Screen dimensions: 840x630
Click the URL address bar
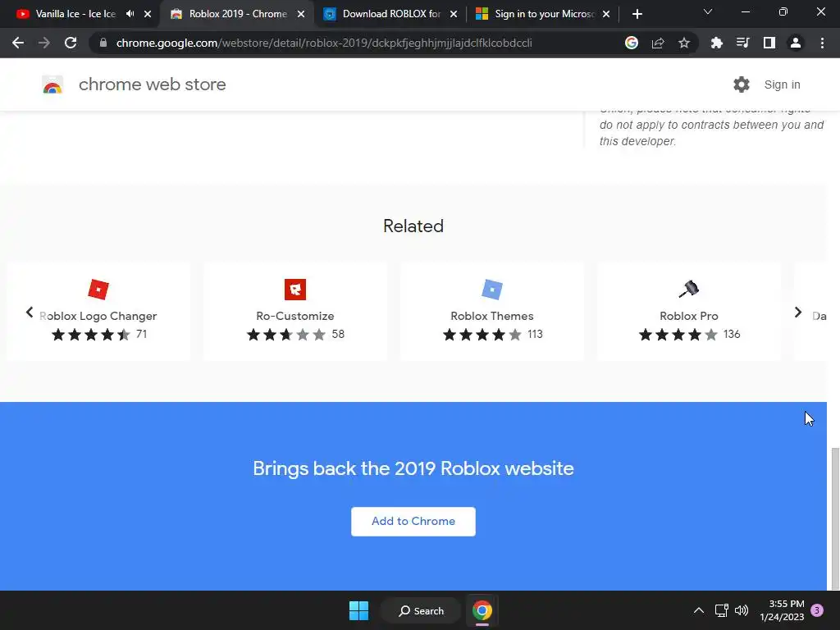(324, 43)
